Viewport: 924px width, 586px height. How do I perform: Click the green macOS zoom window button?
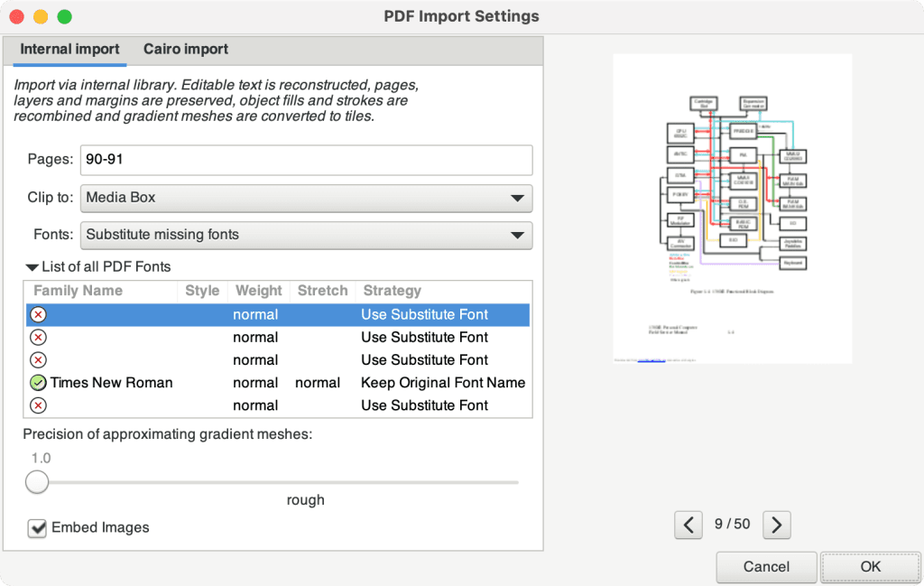[x=64, y=17]
